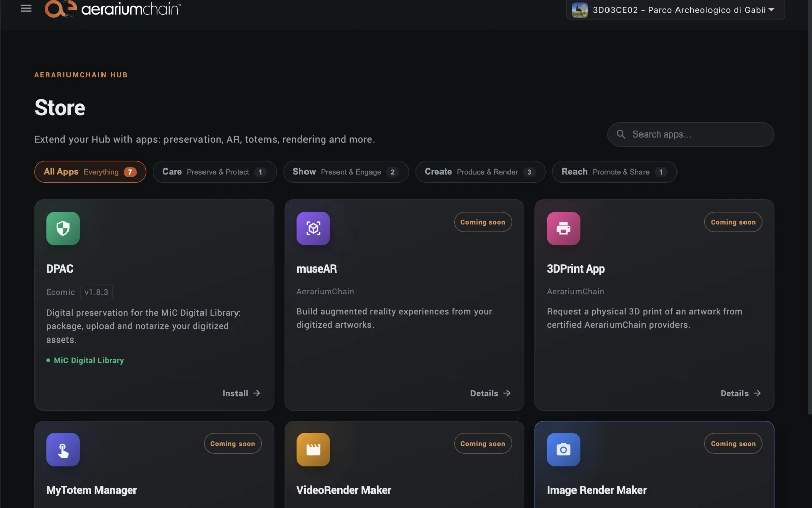Click the Show tab count badge 2

392,172
